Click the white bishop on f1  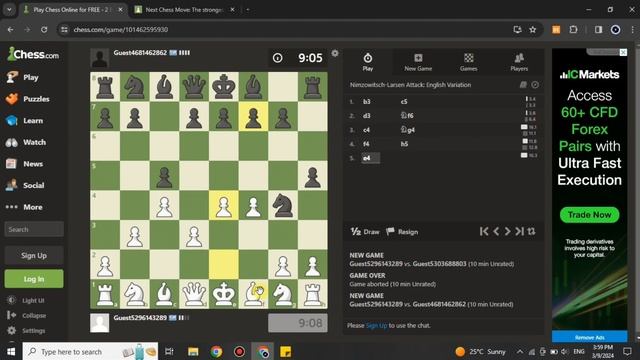[x=253, y=294]
